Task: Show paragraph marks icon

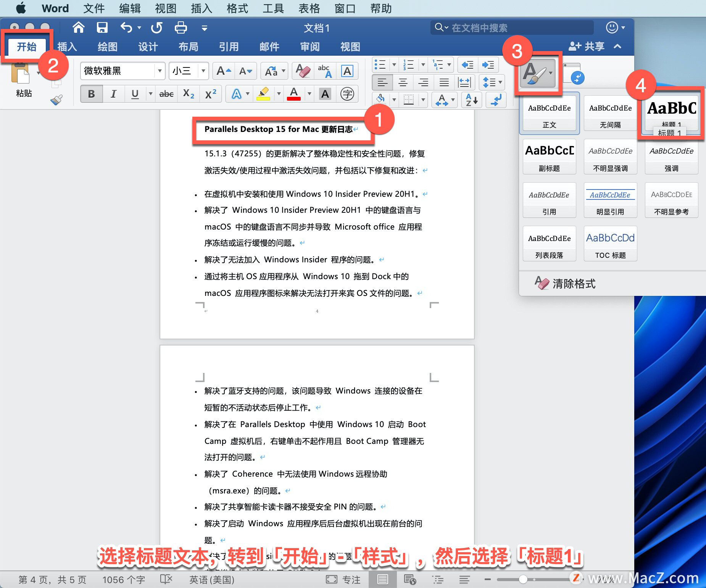Action: click(x=496, y=100)
